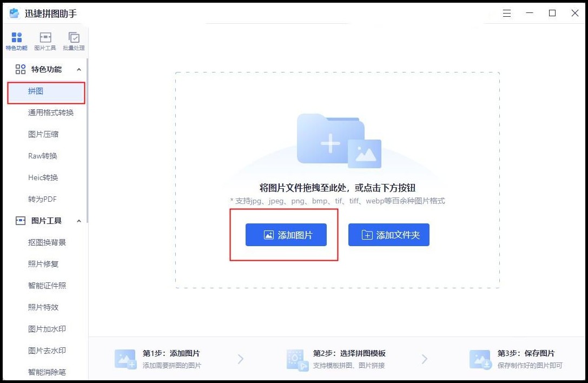Open the 图片压缩 image compression tool

pyautogui.click(x=48, y=134)
